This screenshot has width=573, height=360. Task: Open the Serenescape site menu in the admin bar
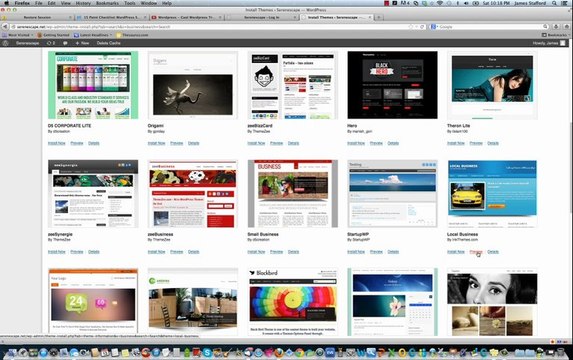(x=27, y=43)
